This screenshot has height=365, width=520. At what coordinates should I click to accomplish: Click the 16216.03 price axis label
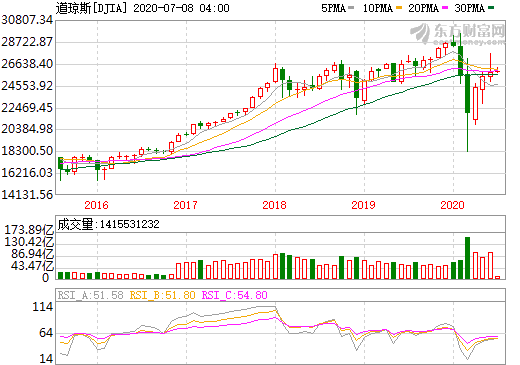pos(27,173)
